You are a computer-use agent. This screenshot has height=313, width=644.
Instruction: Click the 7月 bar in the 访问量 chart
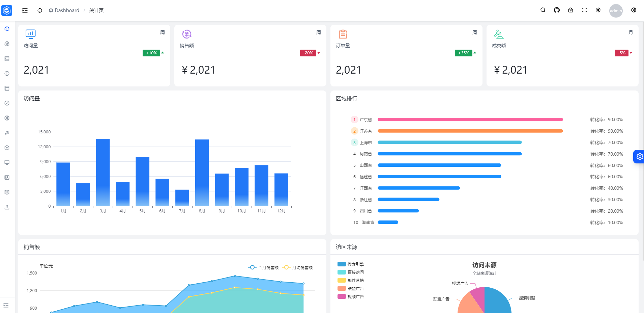pyautogui.click(x=182, y=198)
